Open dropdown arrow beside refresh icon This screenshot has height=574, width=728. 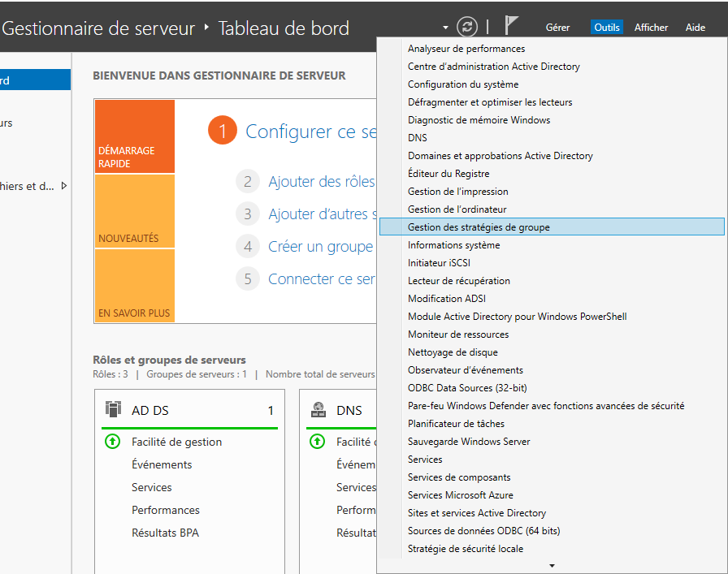[x=446, y=28]
